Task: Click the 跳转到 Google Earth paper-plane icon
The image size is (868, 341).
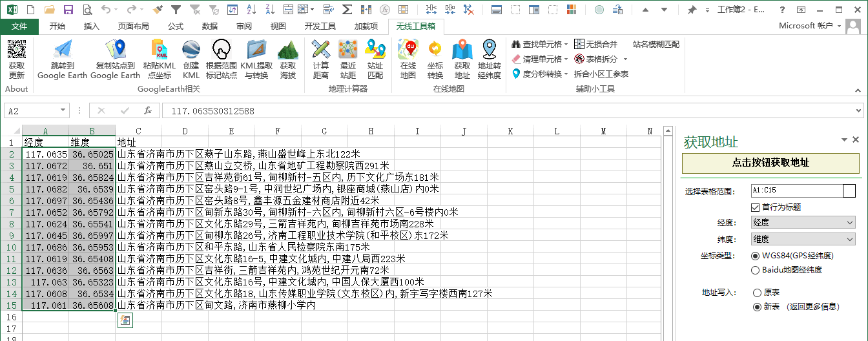Action: pyautogui.click(x=63, y=49)
